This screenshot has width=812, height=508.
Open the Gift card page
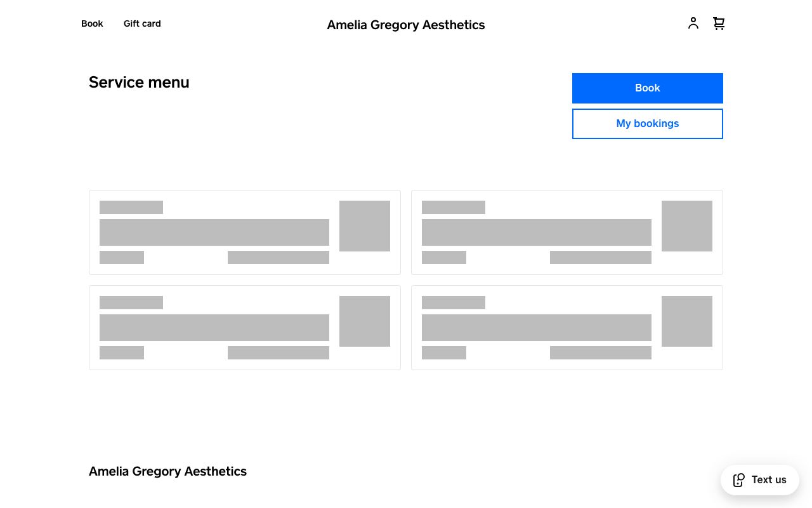coord(141,23)
